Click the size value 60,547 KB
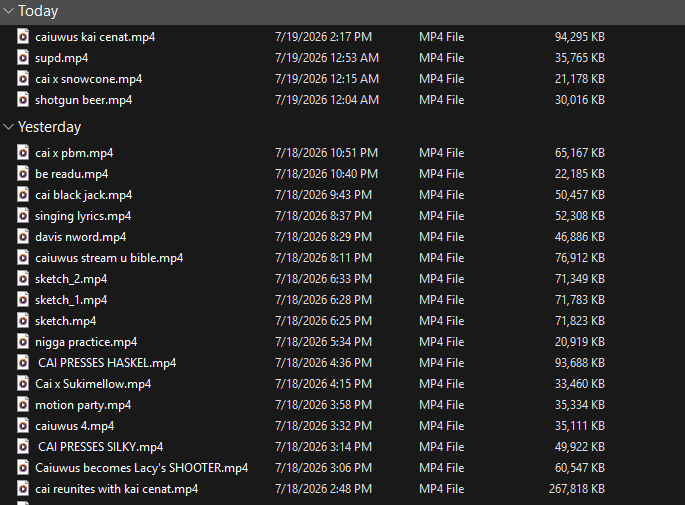Screen dimensions: 685x505 click(x=580, y=468)
